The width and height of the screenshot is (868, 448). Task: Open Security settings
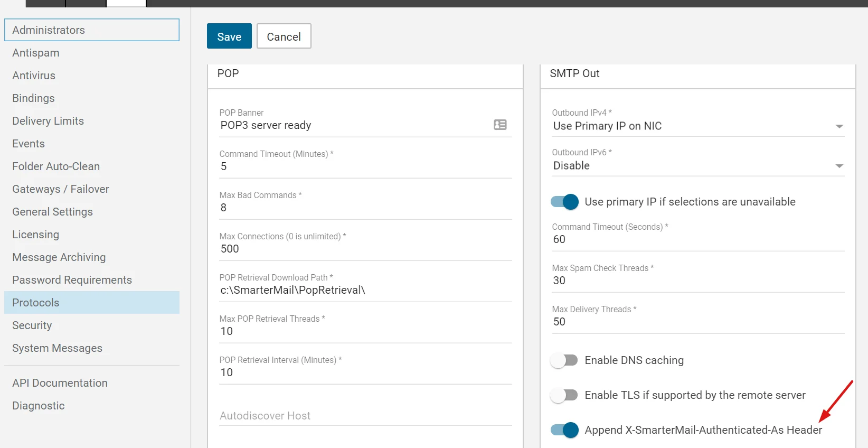click(x=92, y=325)
